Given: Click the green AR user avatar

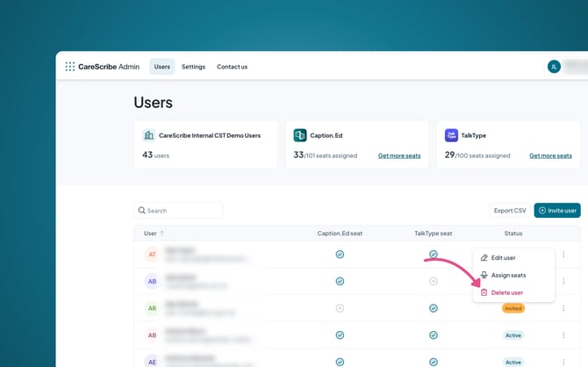Looking at the screenshot, I should [x=152, y=308].
